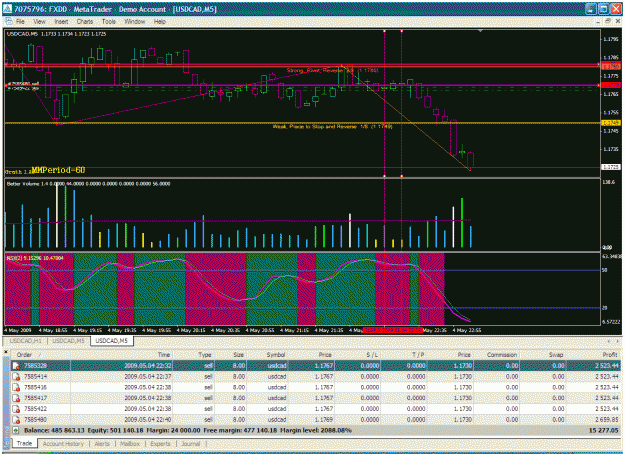Open the Tools menu
Image resolution: width=625 pixels, height=454 pixels.
pyautogui.click(x=108, y=22)
